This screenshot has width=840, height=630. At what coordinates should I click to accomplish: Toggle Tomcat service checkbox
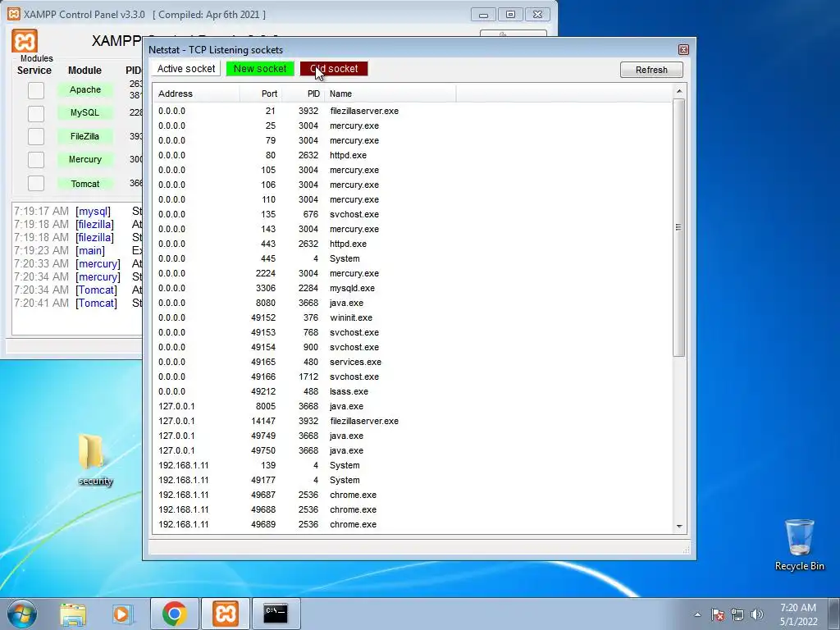pyautogui.click(x=36, y=183)
